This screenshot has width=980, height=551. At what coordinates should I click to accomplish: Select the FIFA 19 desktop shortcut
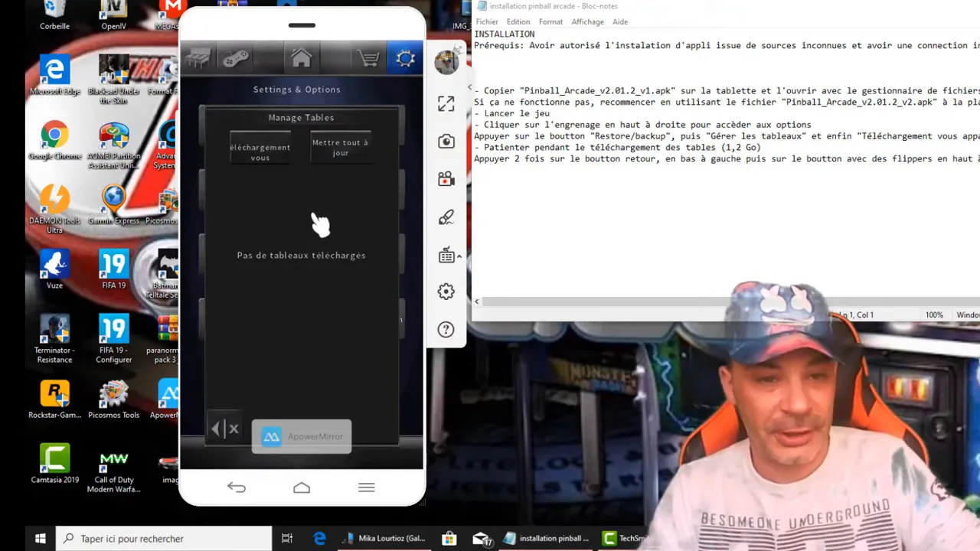click(113, 271)
